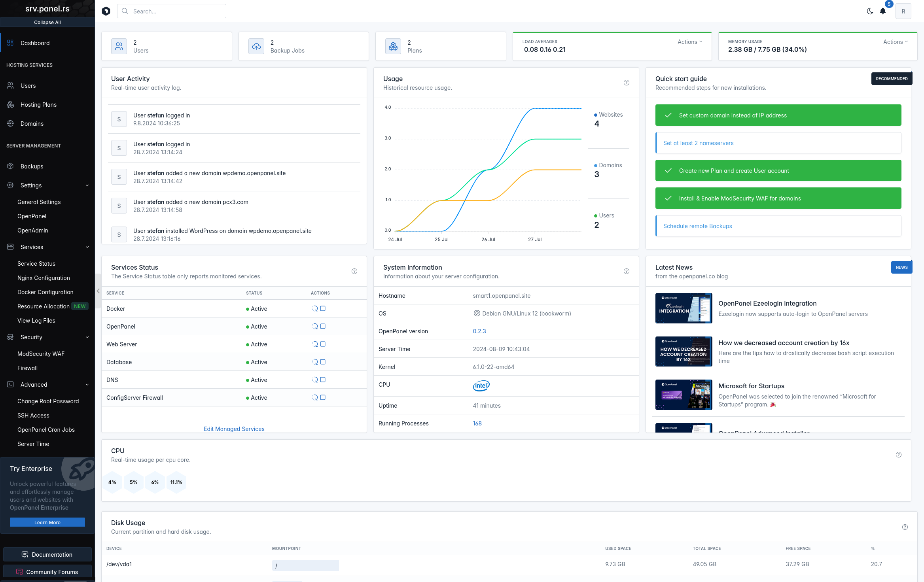The image size is (924, 582).
Task: Toggle dark mode with moon icon
Action: 870,11
